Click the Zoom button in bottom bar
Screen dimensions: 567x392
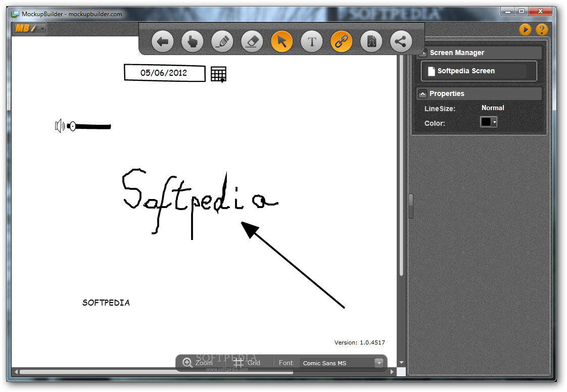[198, 363]
